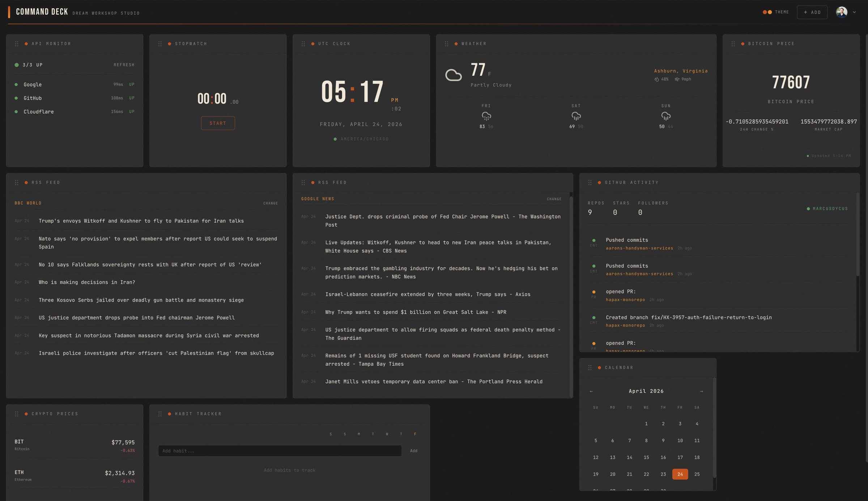The width and height of the screenshot is (868, 501).
Task: Click the Calendar widget drag handle
Action: pyautogui.click(x=590, y=367)
